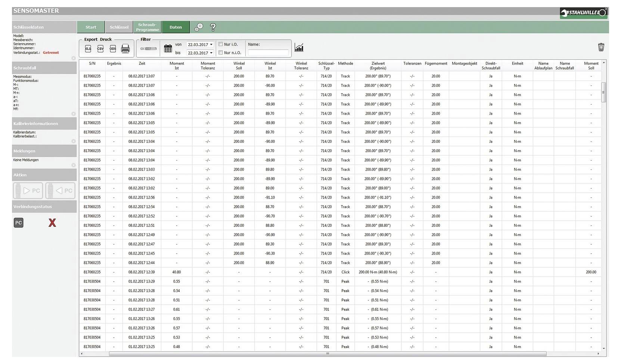Open the bar chart statistics icon

tap(299, 47)
